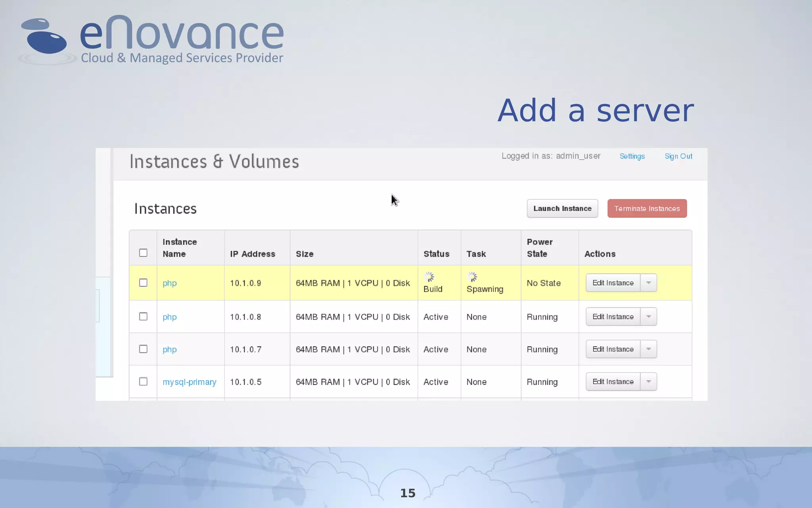Open the Settings link
This screenshot has height=508, width=812.
click(632, 156)
